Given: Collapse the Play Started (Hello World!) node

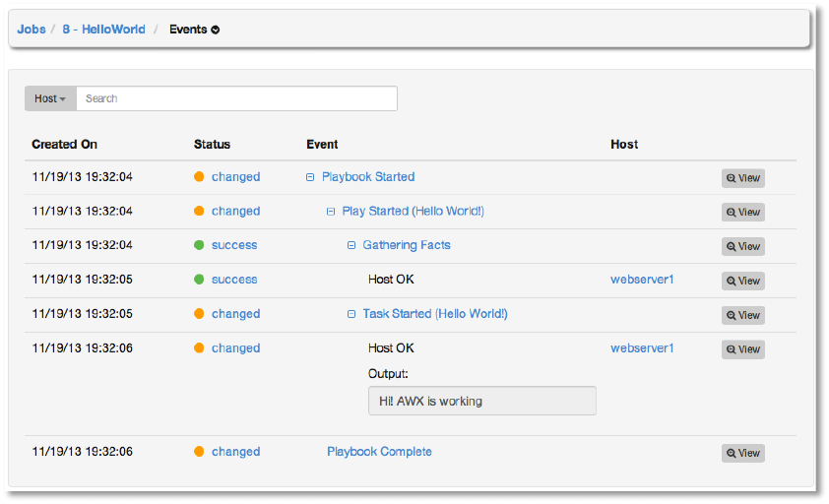Looking at the screenshot, I should (331, 212).
